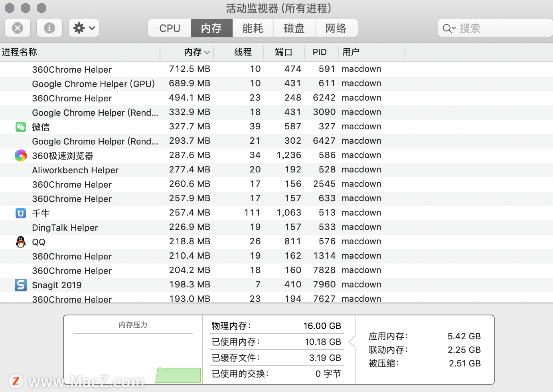
Task: Select the 微信 process name
Action: [x=41, y=127]
